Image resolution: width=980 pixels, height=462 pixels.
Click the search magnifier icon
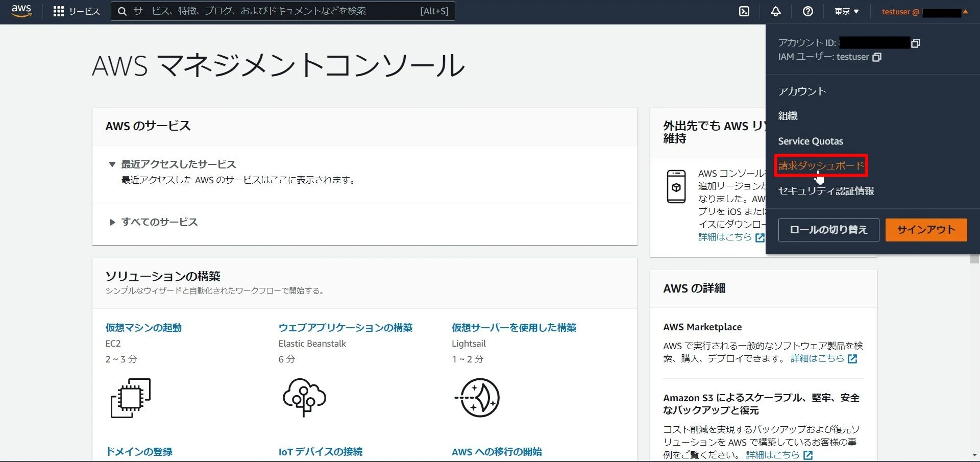pyautogui.click(x=122, y=11)
